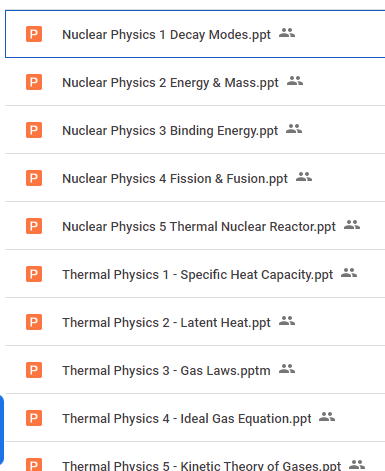
Task: Click the shared icon beside Nuclear Physics 5 Thermal Nuclear Reactor.ppt
Action: [352, 225]
